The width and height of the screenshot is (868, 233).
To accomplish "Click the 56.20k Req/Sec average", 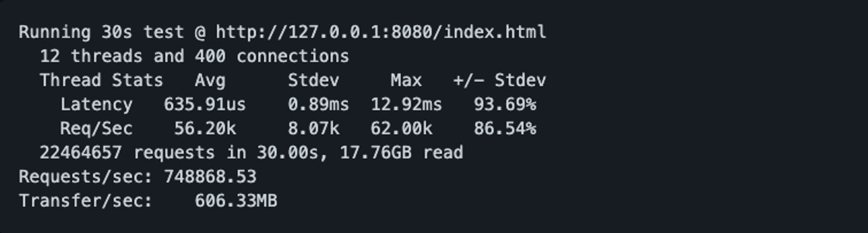I will coord(205,129).
